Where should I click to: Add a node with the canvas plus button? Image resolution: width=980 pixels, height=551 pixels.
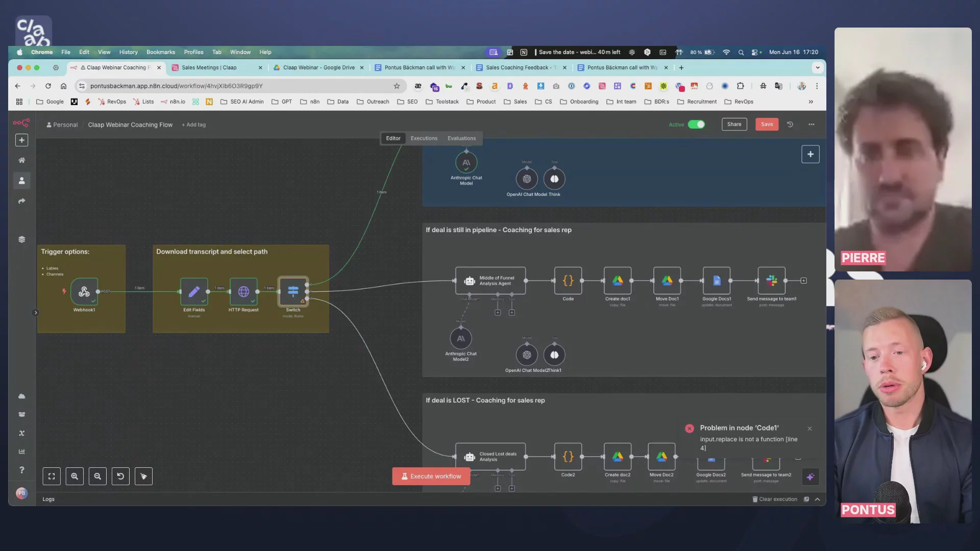pyautogui.click(x=811, y=154)
